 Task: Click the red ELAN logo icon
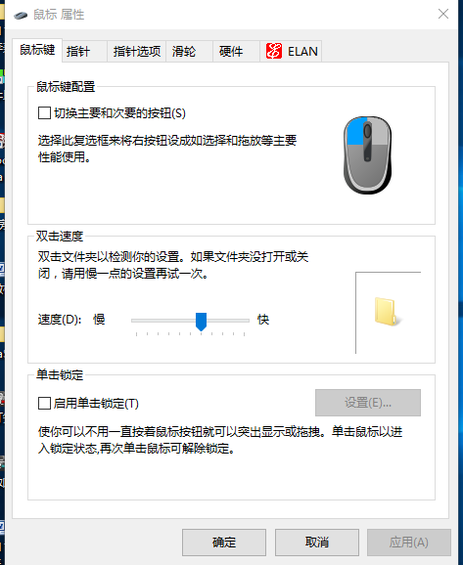(x=274, y=51)
